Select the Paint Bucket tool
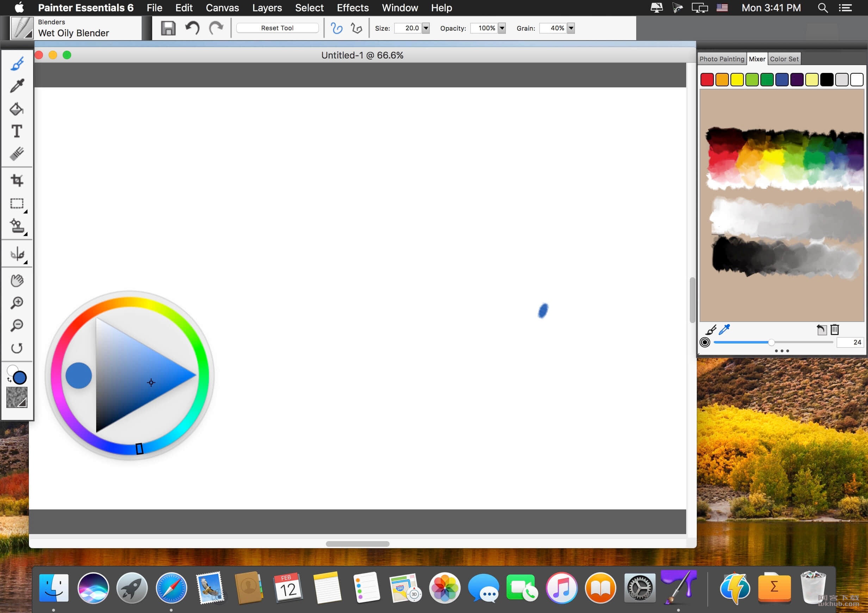 coord(17,109)
